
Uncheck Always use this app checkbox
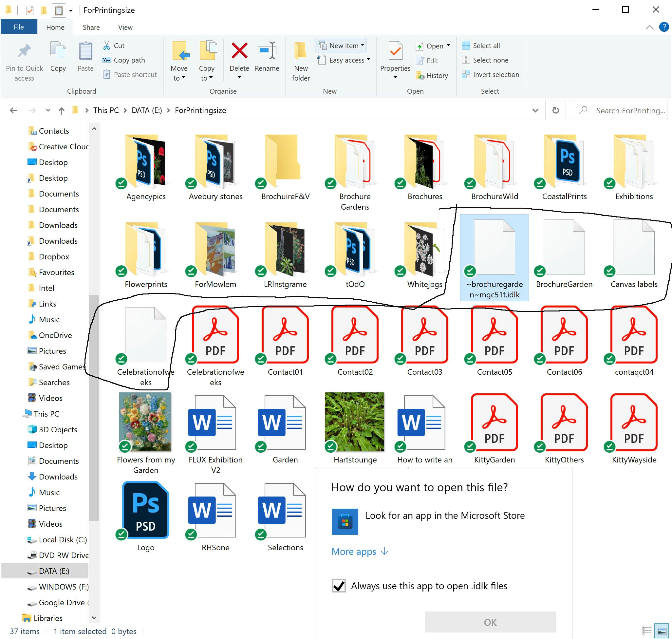click(x=339, y=586)
